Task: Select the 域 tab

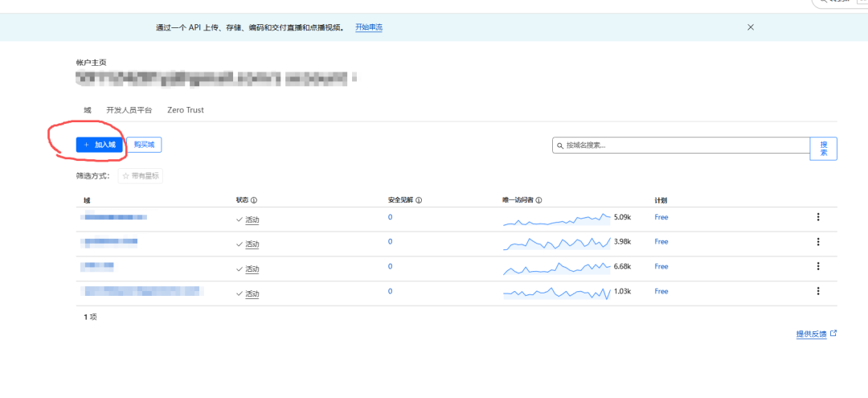Action: (87, 110)
